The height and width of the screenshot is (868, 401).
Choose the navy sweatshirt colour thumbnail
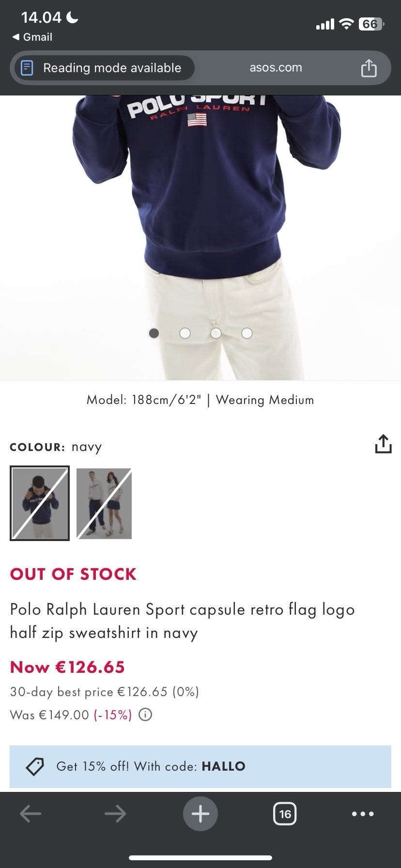coord(40,503)
